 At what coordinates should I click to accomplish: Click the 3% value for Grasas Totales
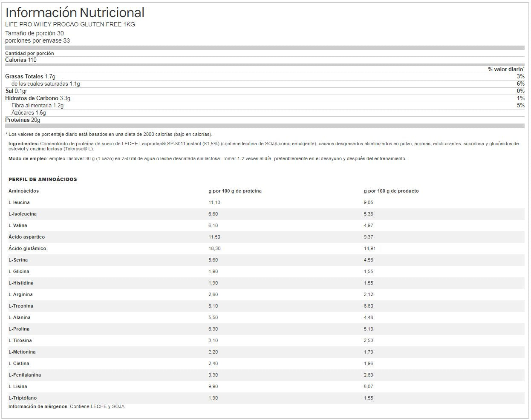[x=520, y=77]
